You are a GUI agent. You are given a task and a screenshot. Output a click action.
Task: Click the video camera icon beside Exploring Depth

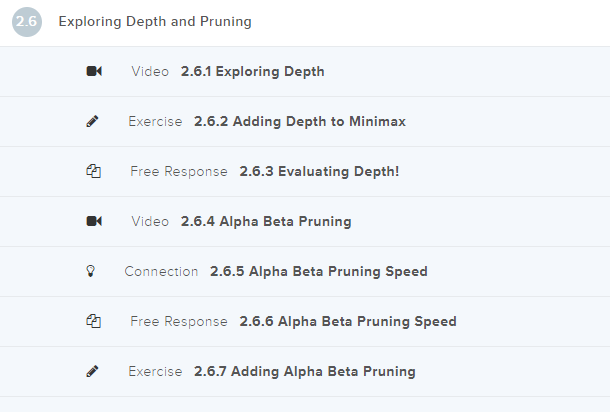94,72
